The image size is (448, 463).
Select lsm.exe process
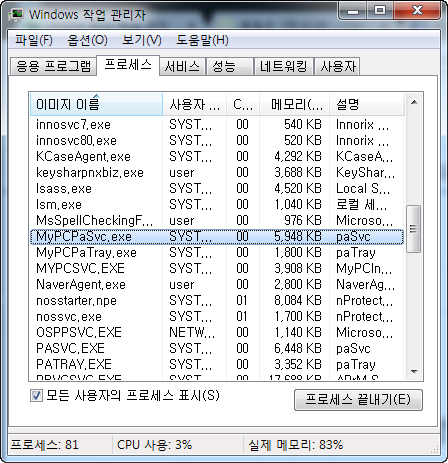pos(217,205)
